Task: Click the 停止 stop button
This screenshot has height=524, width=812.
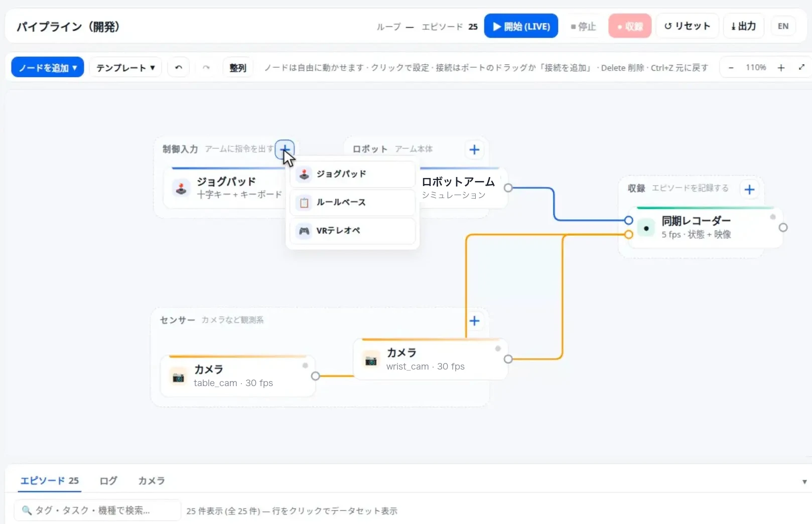Action: pyautogui.click(x=584, y=26)
